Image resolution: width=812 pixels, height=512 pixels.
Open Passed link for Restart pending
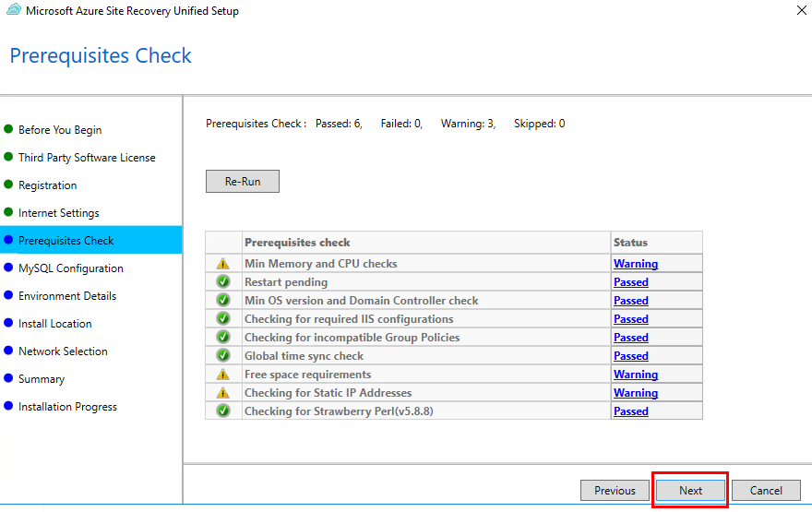pyautogui.click(x=631, y=282)
